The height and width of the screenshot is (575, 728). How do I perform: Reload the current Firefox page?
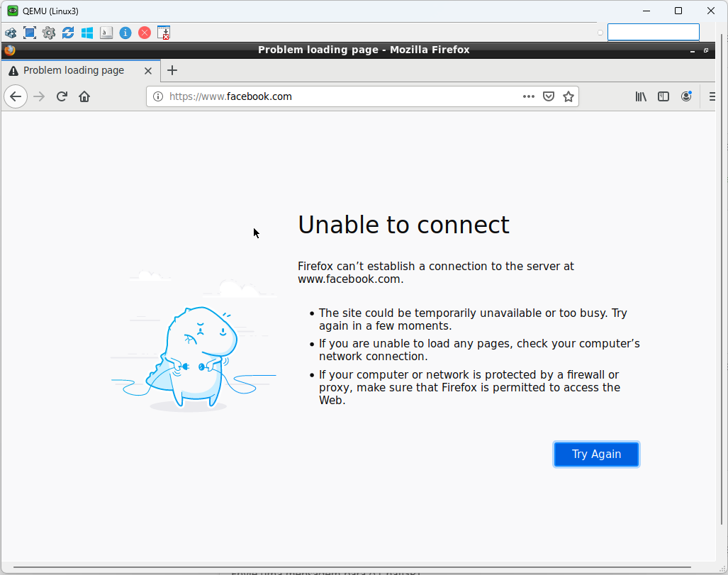(62, 96)
